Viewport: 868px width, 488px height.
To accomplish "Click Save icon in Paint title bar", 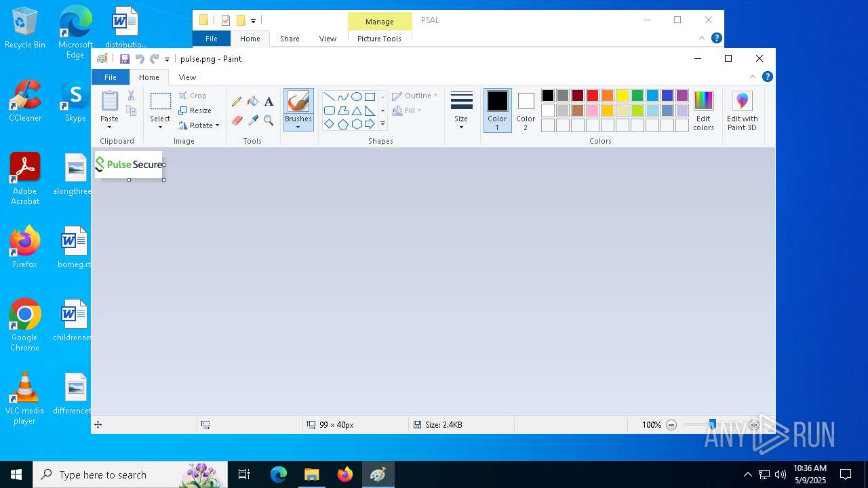I will 125,59.
